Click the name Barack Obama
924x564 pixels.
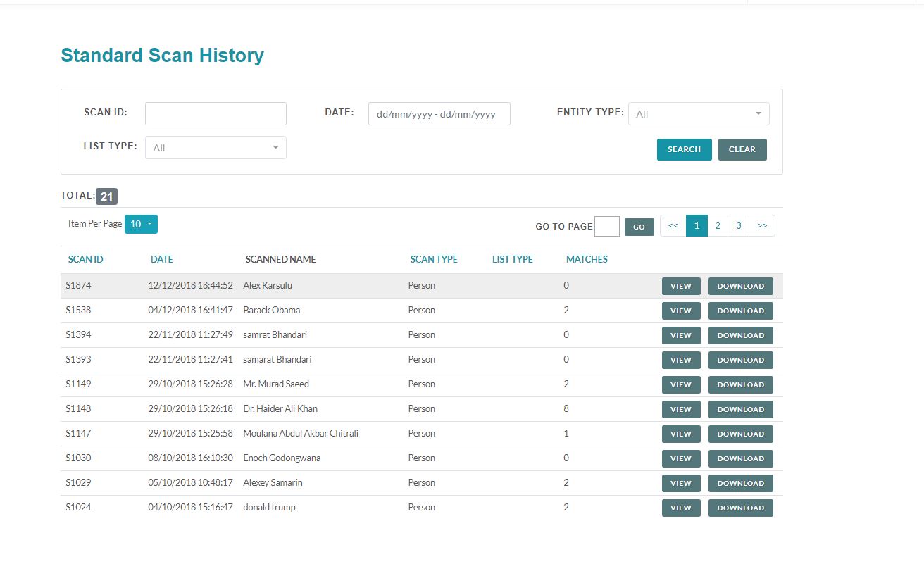coord(272,310)
